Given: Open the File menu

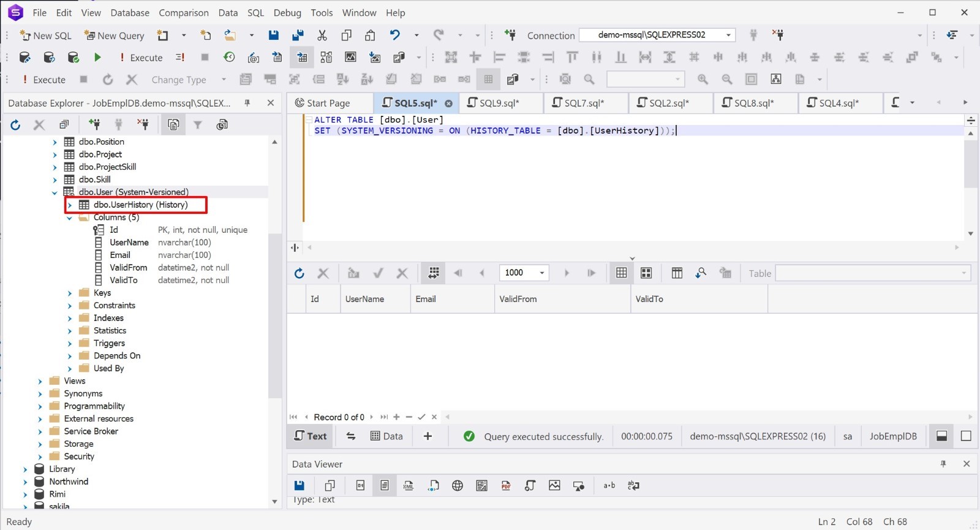Looking at the screenshot, I should click(40, 12).
